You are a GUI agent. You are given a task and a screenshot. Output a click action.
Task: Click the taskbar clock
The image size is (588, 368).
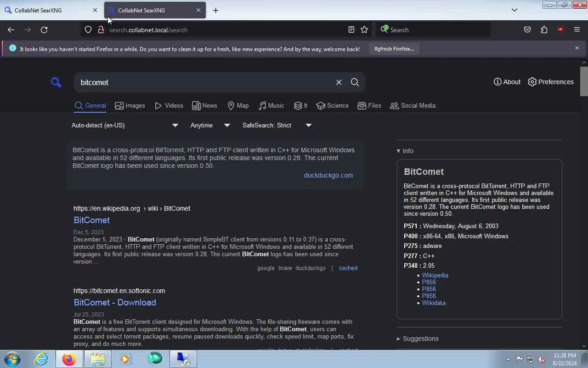[x=565, y=359]
